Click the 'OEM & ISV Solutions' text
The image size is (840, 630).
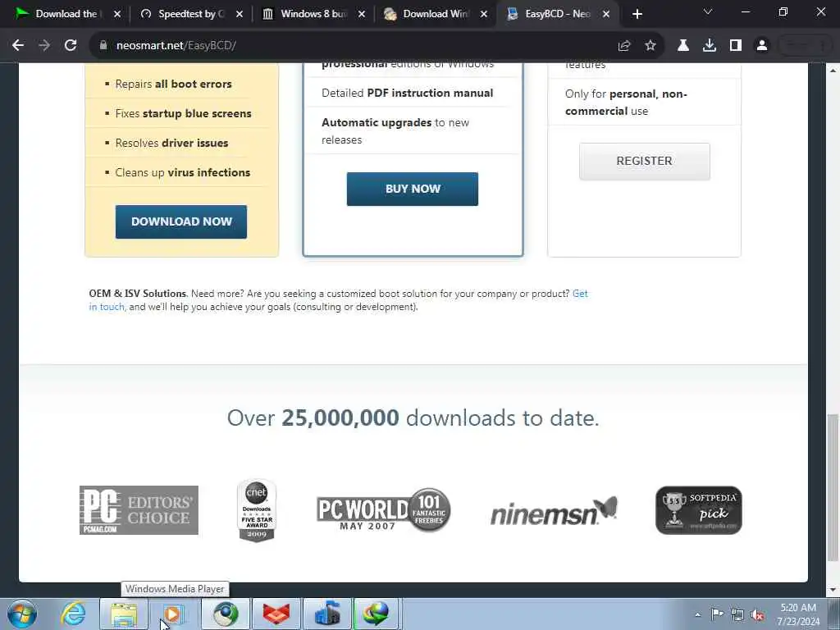tap(138, 294)
